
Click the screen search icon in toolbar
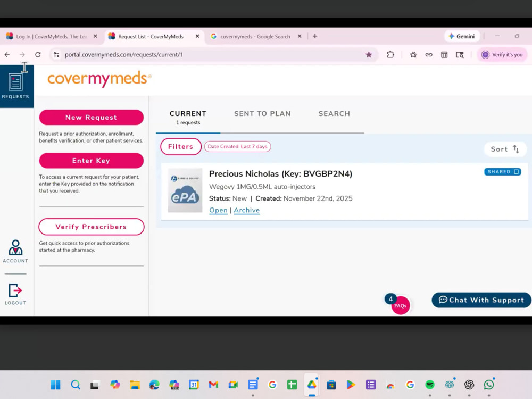pos(460,55)
